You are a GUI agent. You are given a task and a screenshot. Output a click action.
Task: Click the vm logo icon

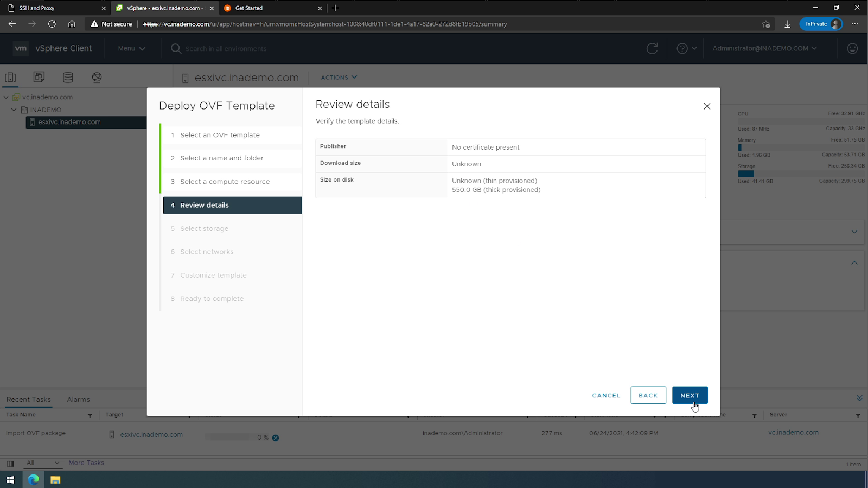21,48
